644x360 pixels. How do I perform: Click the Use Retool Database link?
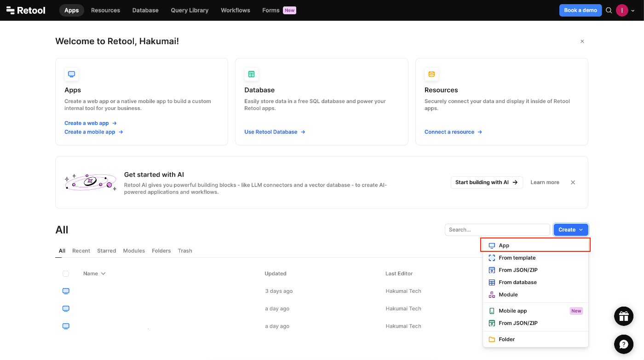coord(275,132)
